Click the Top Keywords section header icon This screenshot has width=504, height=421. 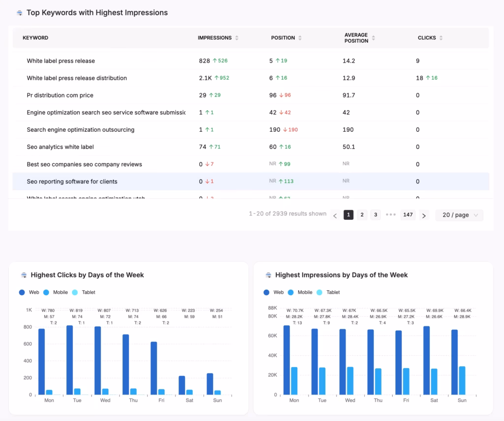point(19,13)
